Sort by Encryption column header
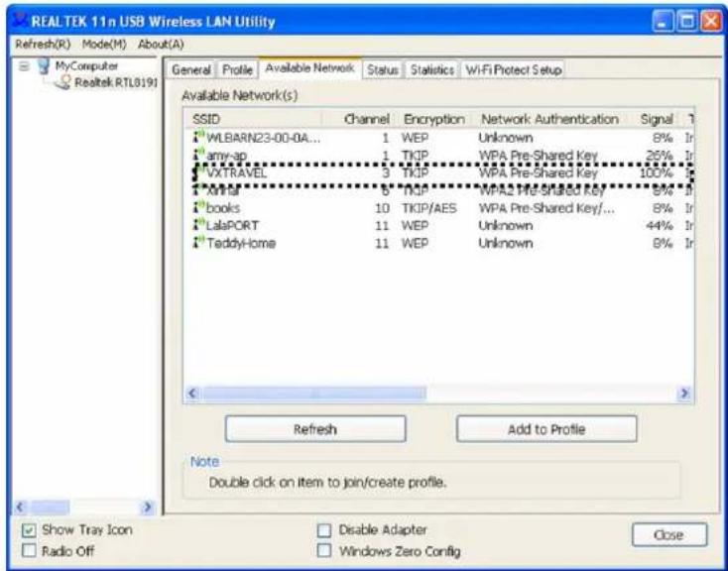 point(434,119)
